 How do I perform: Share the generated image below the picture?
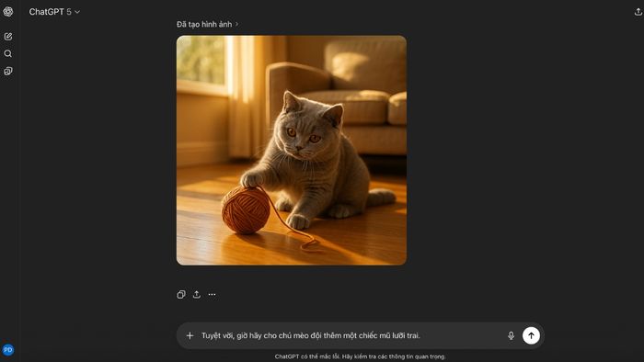pyautogui.click(x=197, y=294)
